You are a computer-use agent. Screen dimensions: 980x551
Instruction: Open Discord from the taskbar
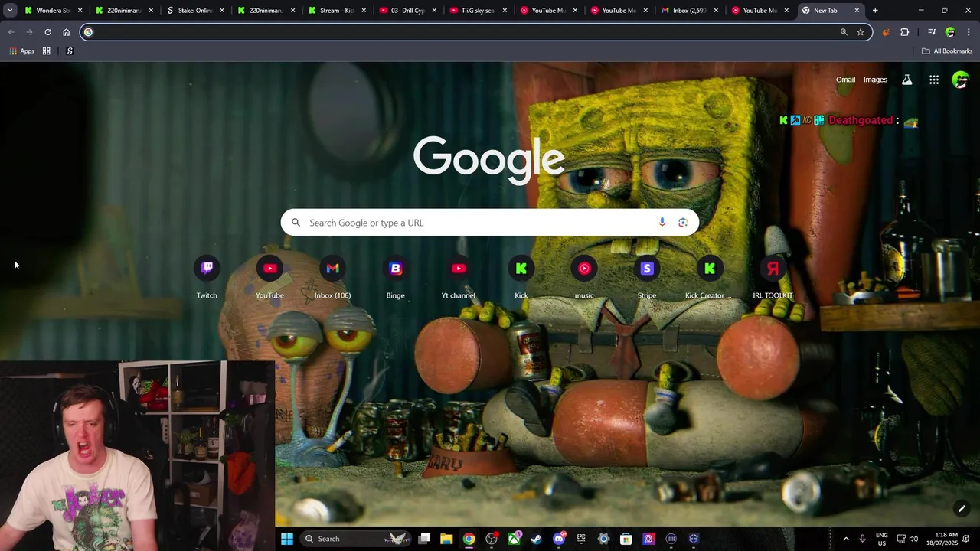point(559,539)
